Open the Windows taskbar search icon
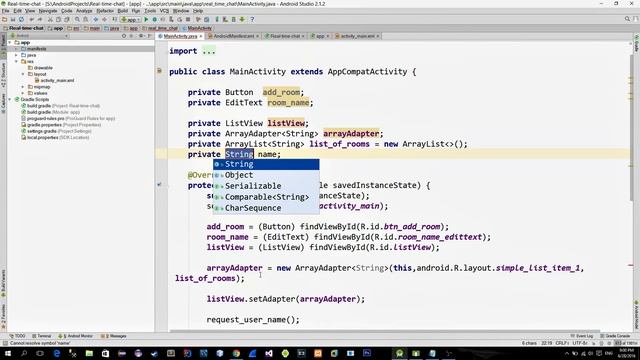This screenshot has width=640, height=360. pos(24,353)
